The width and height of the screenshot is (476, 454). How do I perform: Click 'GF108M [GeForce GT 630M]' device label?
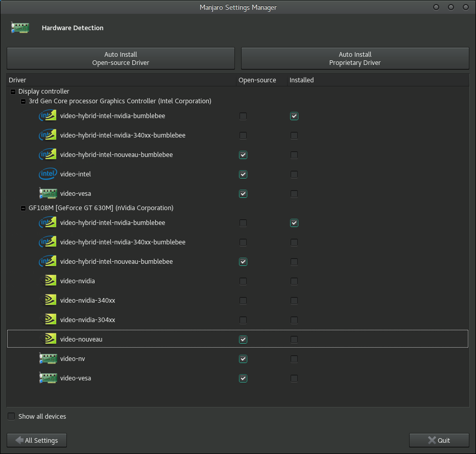[101, 208]
